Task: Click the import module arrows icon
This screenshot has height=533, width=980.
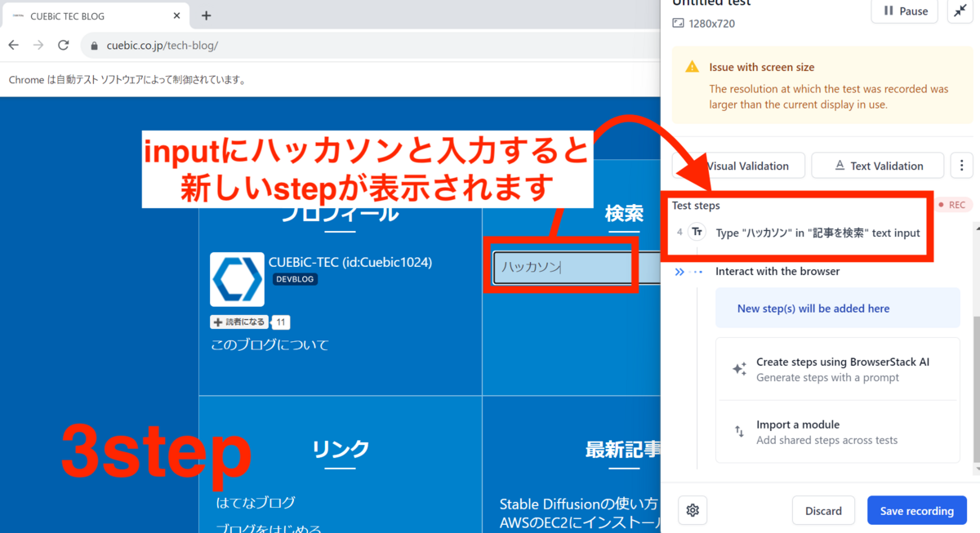Action: tap(739, 432)
